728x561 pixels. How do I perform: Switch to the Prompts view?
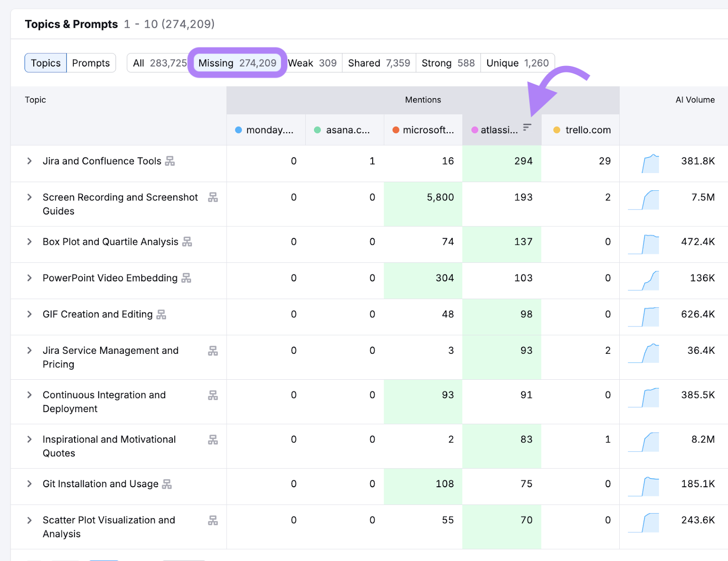click(x=91, y=62)
